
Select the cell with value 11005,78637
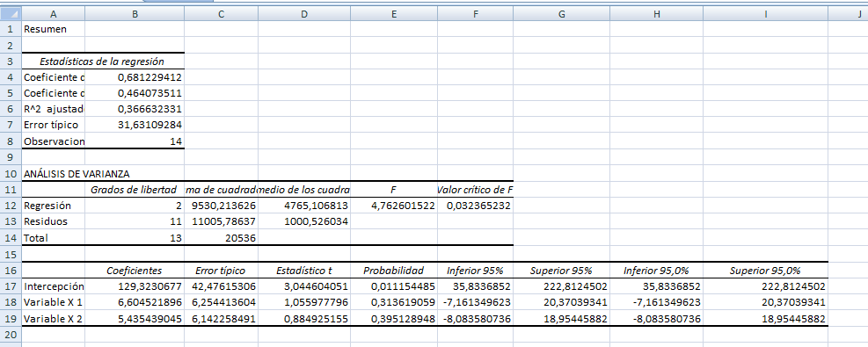(221, 221)
